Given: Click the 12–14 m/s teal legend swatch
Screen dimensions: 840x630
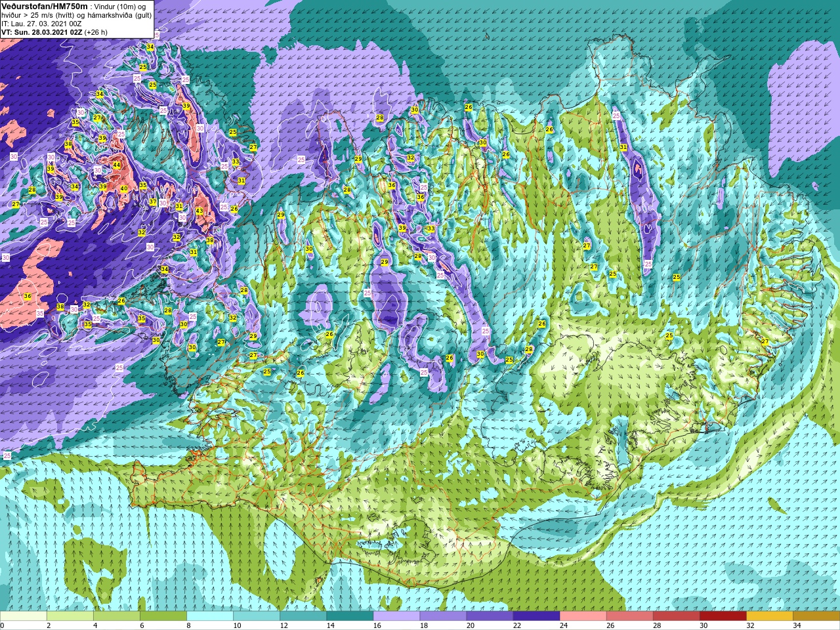Looking at the screenshot, I should tap(303, 616).
